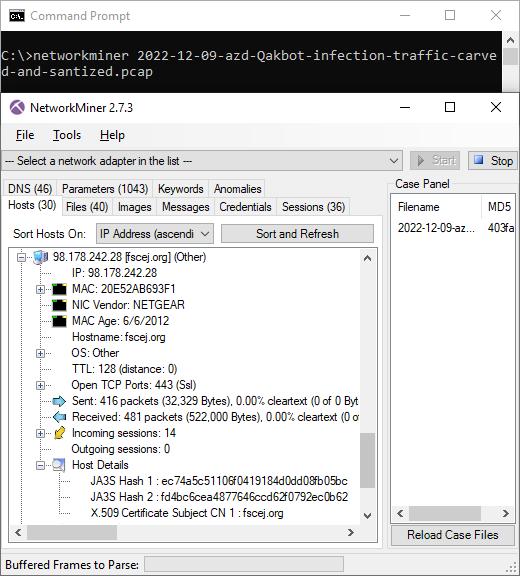Click the Case Panel scroll right arrow
The image size is (520, 576).
click(x=506, y=513)
